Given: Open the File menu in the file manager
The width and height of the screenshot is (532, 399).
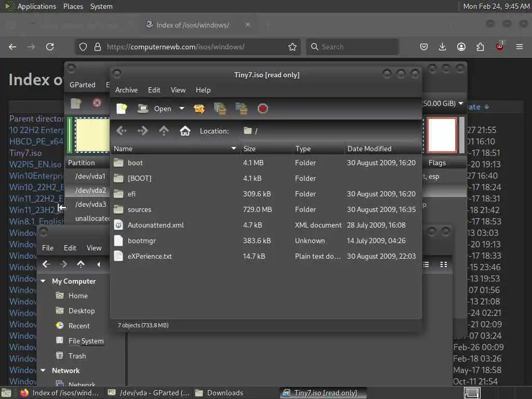Looking at the screenshot, I should pyautogui.click(x=48, y=248).
